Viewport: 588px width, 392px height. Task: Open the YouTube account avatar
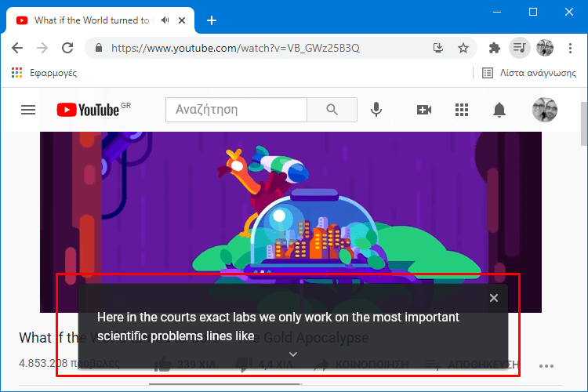[545, 110]
